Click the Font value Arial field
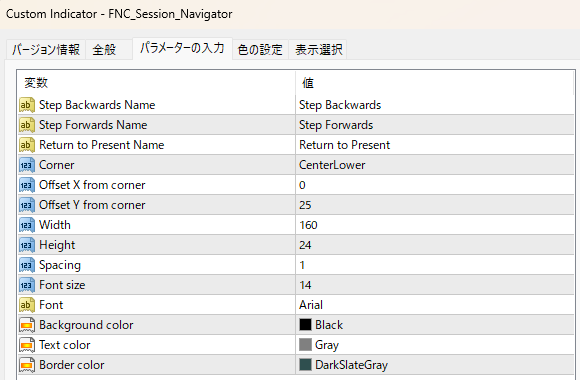The width and height of the screenshot is (580, 380). pos(435,305)
